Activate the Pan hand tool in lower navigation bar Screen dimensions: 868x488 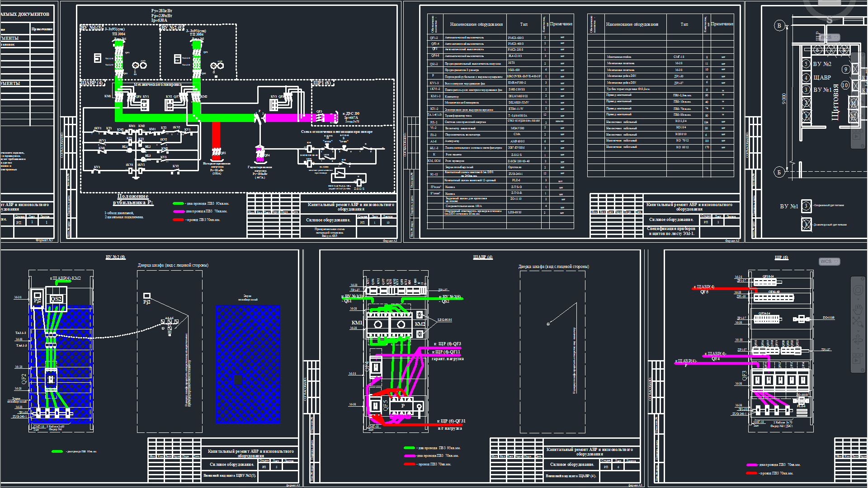point(858,310)
